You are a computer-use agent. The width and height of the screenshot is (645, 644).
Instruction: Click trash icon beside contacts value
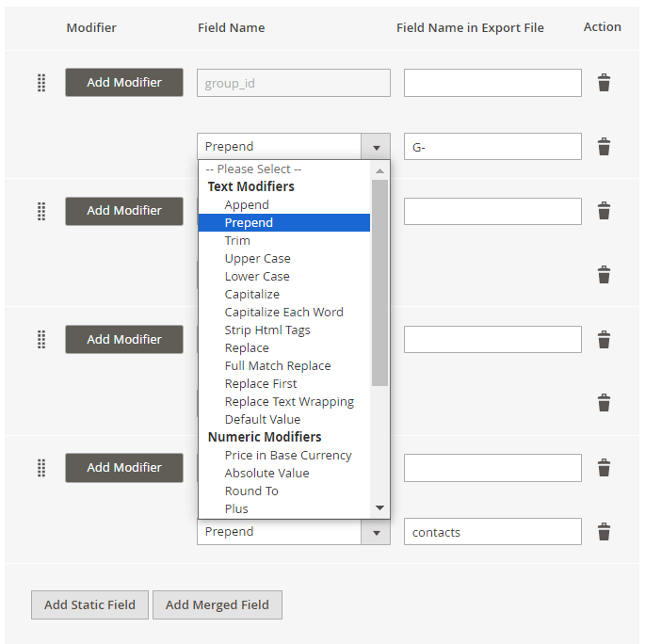pos(604,531)
